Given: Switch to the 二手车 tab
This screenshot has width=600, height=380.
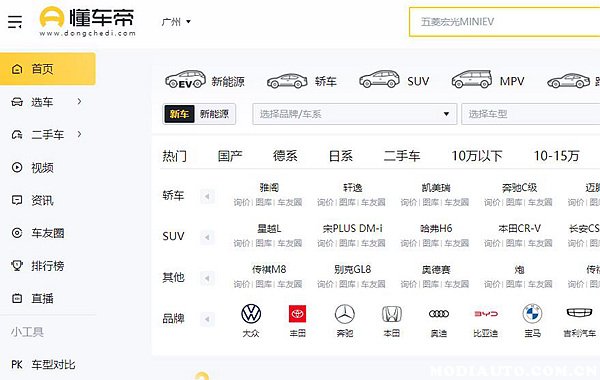Looking at the screenshot, I should click(x=402, y=156).
